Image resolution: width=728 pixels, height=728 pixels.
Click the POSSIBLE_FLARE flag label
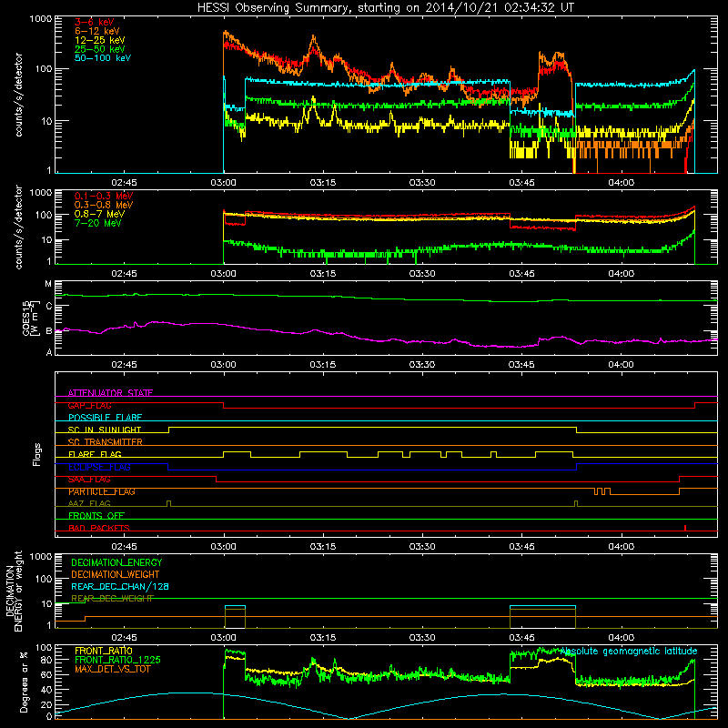coord(105,418)
